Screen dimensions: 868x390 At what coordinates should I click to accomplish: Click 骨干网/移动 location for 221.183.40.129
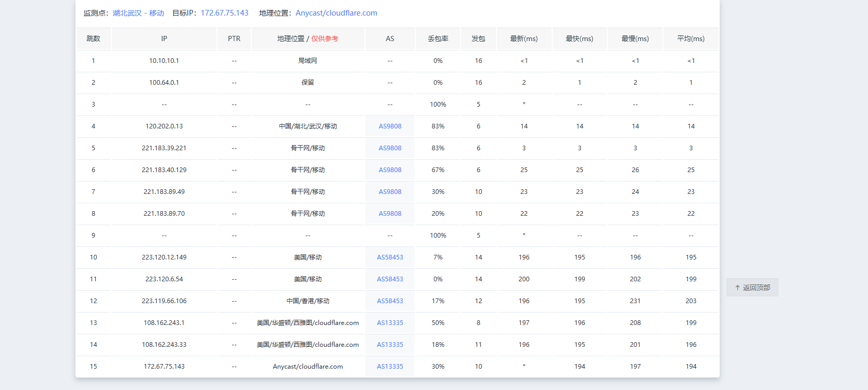pyautogui.click(x=308, y=170)
